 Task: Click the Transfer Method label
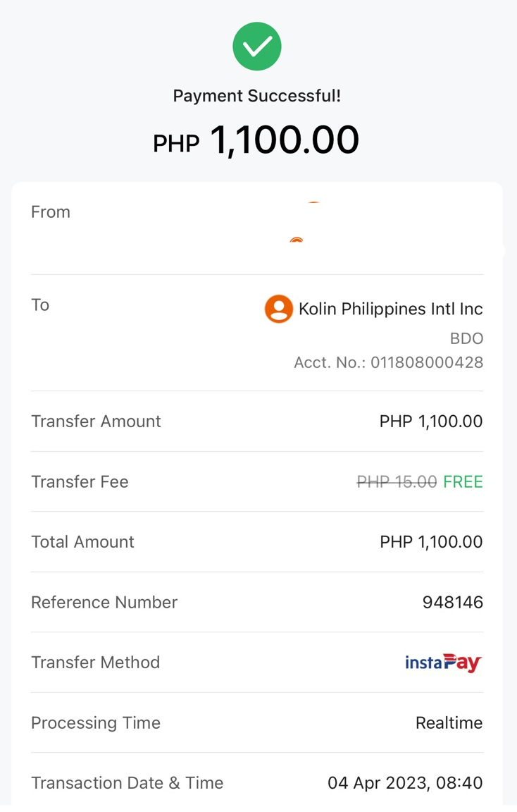(95, 663)
